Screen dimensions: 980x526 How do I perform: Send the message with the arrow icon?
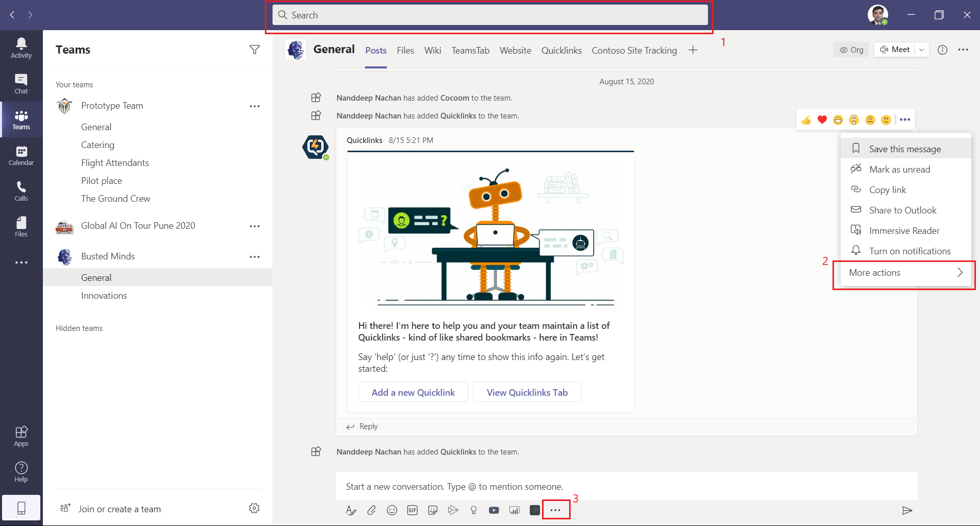(906, 510)
